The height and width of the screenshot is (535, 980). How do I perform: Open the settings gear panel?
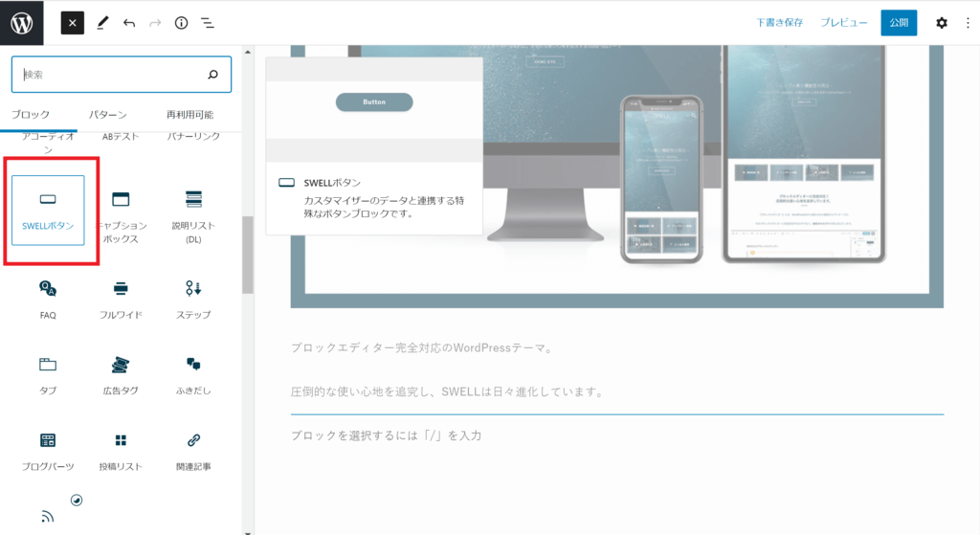tap(942, 23)
